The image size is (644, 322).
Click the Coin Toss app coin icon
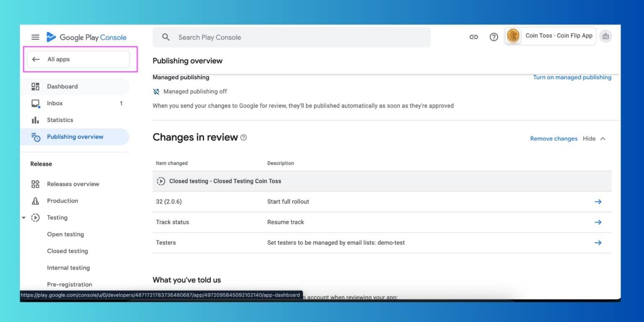[x=513, y=36]
